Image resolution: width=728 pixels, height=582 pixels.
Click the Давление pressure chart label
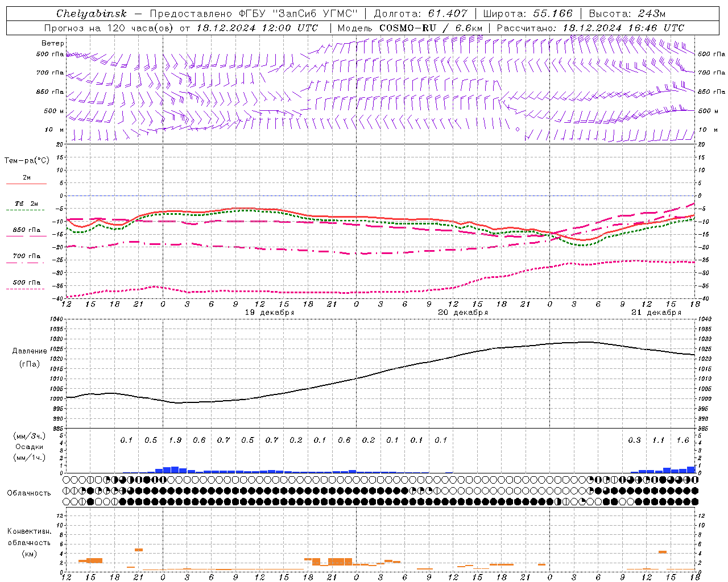coord(30,351)
